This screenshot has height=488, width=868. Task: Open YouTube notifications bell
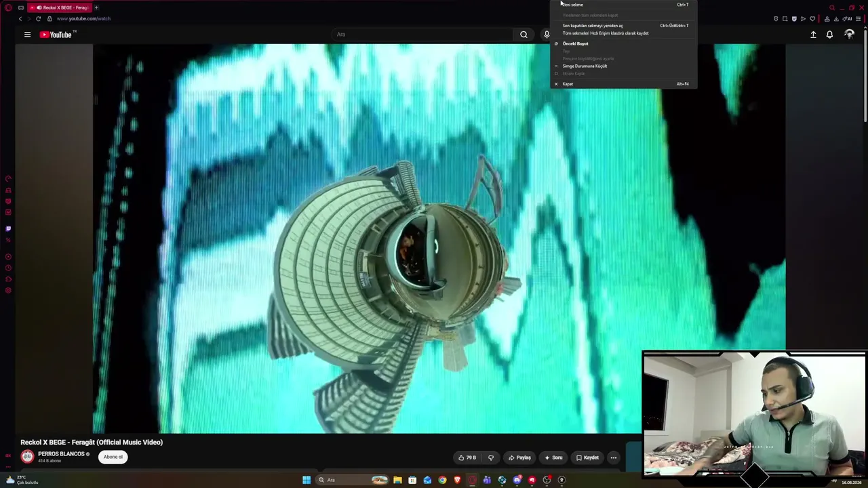(x=829, y=35)
